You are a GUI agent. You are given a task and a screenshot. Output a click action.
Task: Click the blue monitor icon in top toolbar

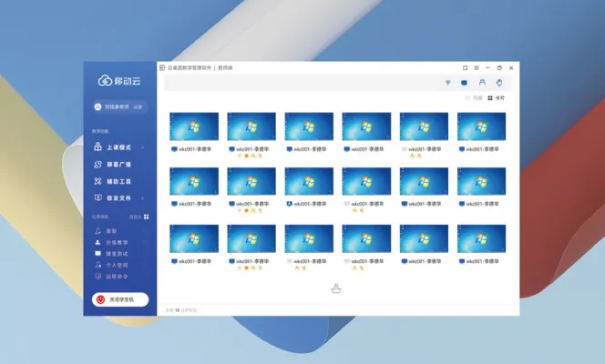pos(464,83)
